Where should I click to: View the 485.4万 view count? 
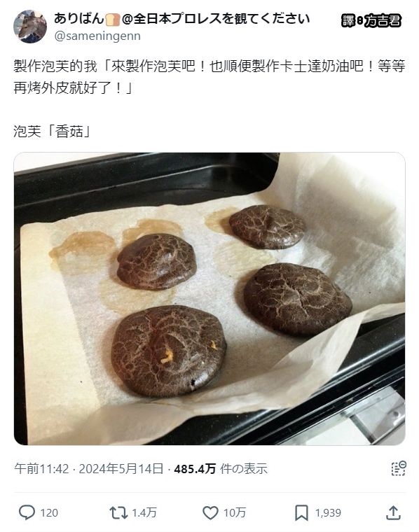pos(195,468)
